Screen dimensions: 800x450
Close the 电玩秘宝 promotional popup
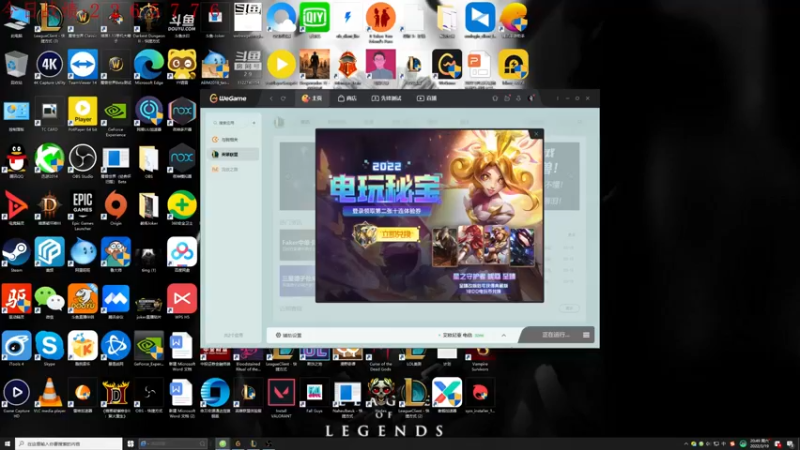(x=536, y=134)
